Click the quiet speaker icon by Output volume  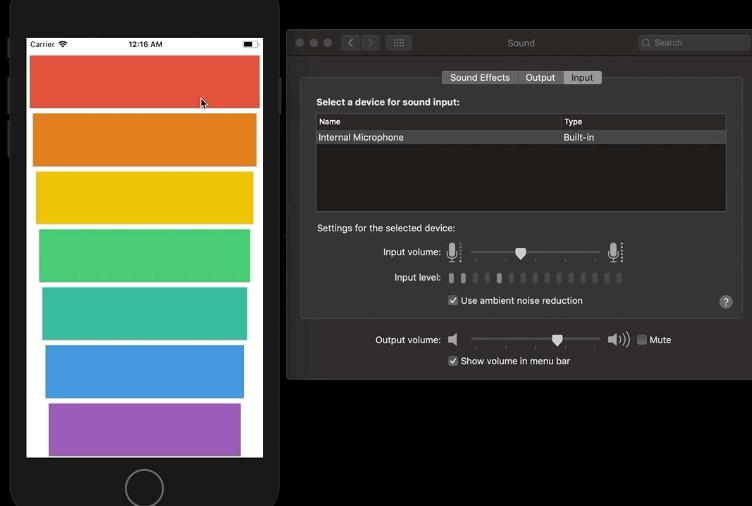point(453,340)
